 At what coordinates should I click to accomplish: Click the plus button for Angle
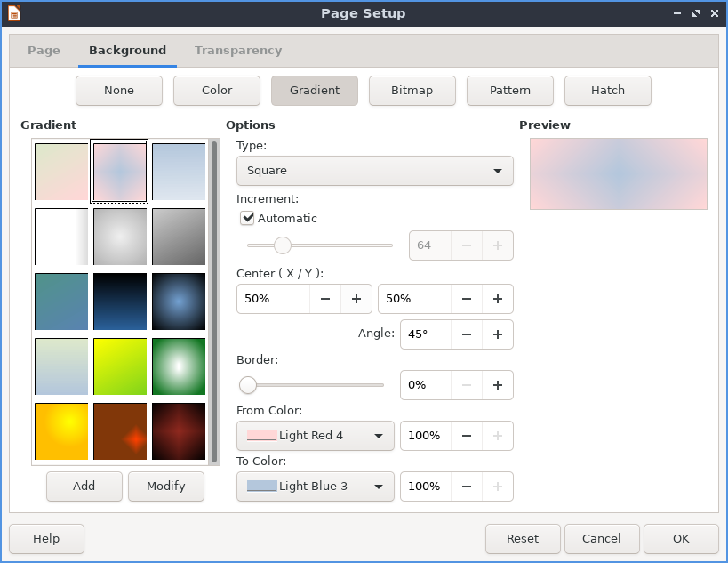[x=498, y=334]
